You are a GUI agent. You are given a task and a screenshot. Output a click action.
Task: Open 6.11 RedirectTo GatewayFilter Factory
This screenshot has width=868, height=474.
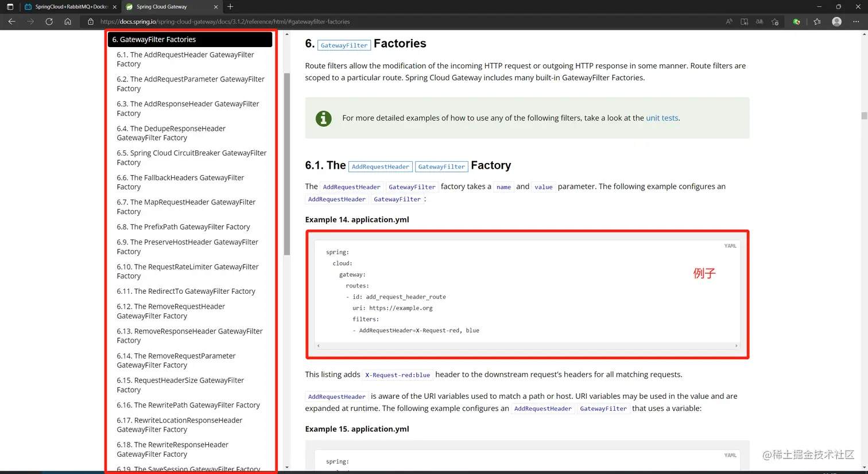pyautogui.click(x=186, y=292)
